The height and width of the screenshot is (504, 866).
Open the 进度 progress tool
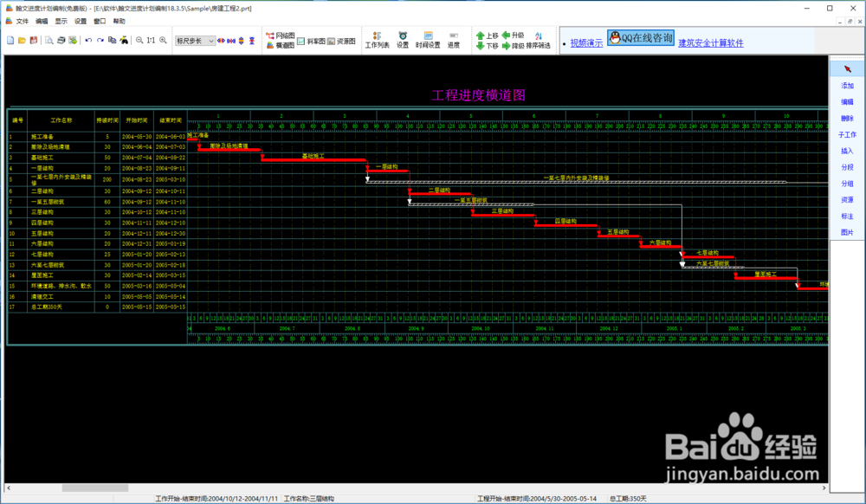pos(454,41)
